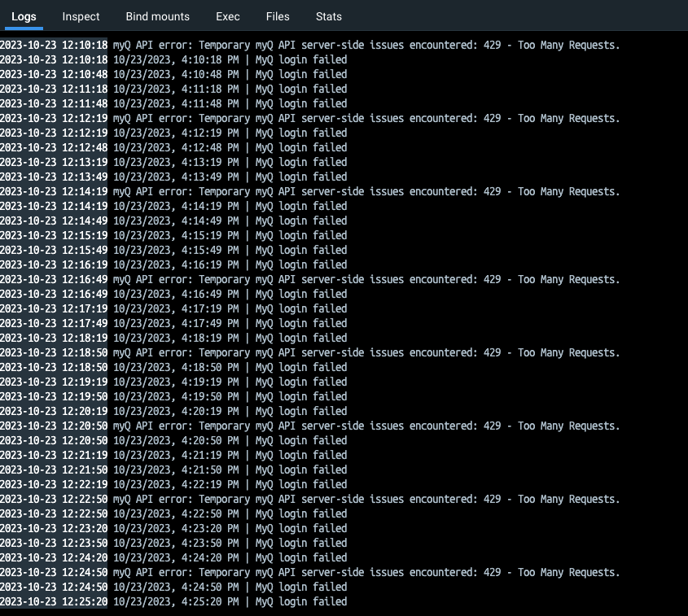Switch to the Logs tab
The image size is (688, 616).
click(x=24, y=16)
